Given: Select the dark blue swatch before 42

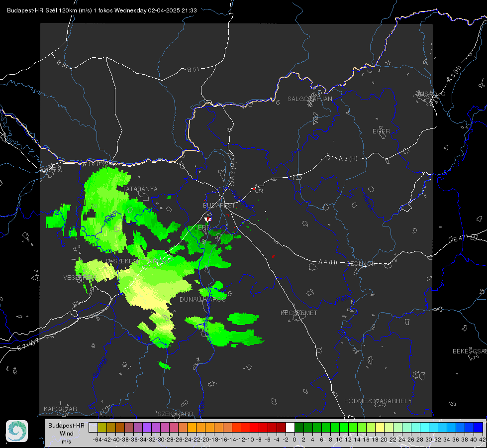Looking at the screenshot, I should 479,427.
